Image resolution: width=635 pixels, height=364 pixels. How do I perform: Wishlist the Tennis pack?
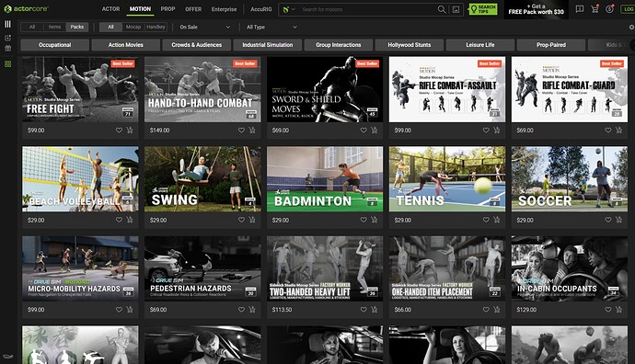486,220
